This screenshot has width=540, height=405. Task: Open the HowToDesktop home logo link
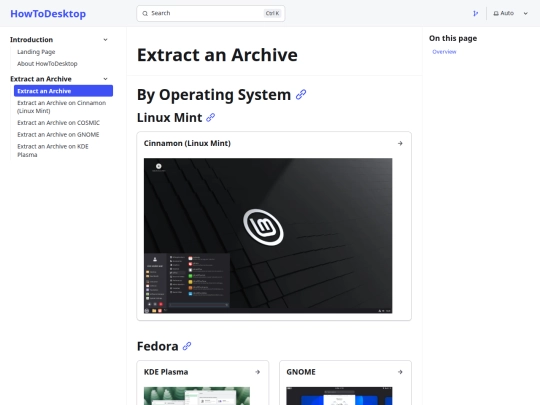tap(48, 14)
